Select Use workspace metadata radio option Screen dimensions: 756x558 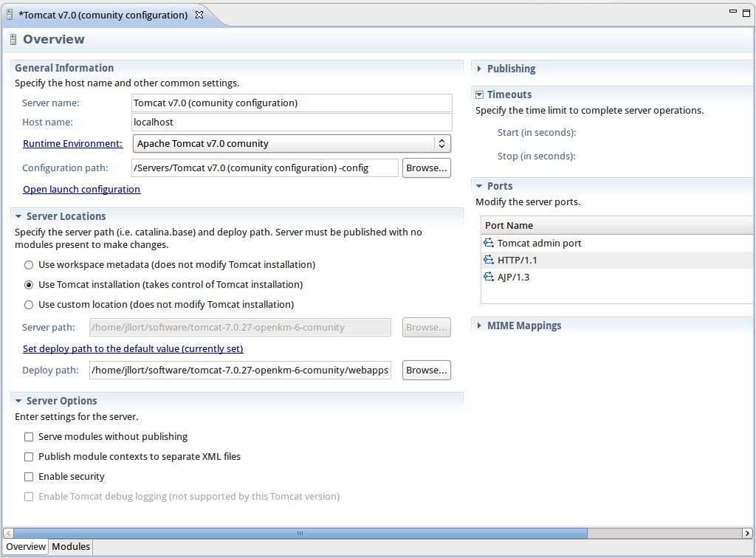coord(29,265)
